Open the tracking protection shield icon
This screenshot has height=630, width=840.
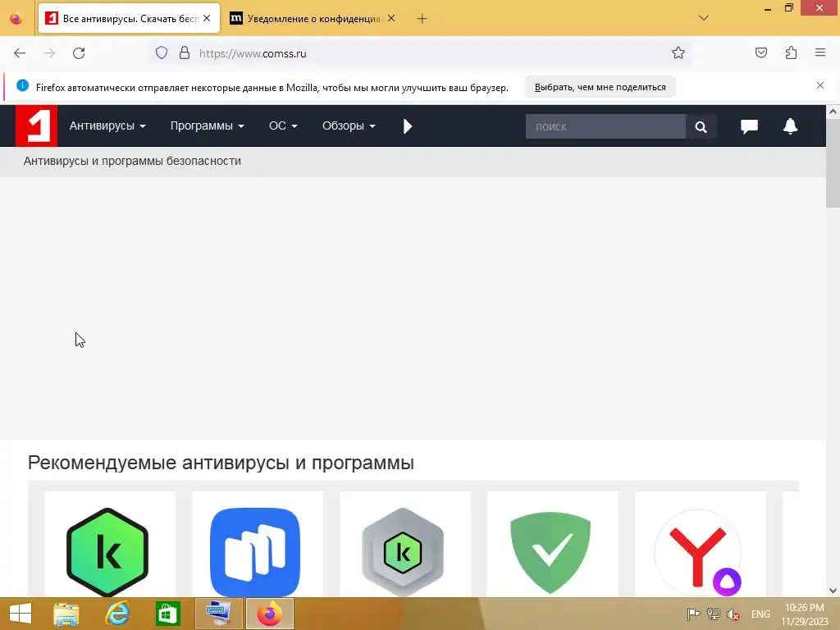(x=162, y=53)
